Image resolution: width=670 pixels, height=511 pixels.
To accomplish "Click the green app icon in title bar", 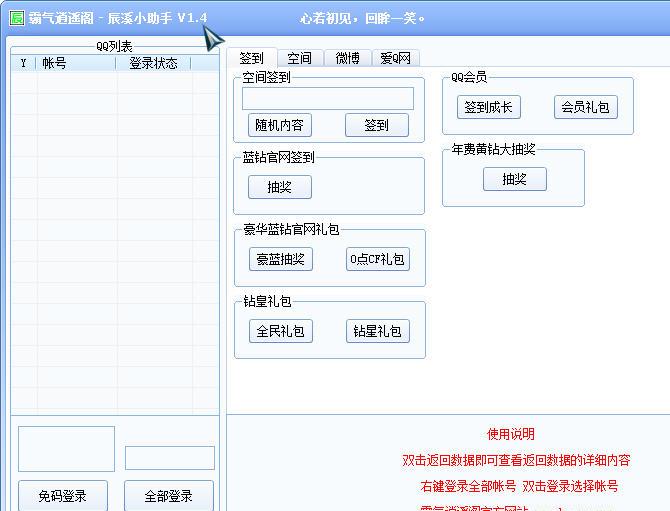I will tap(17, 18).
